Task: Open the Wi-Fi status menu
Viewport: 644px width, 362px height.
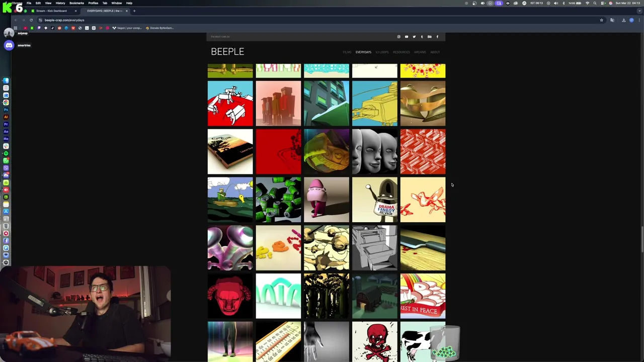Action: tap(587, 3)
